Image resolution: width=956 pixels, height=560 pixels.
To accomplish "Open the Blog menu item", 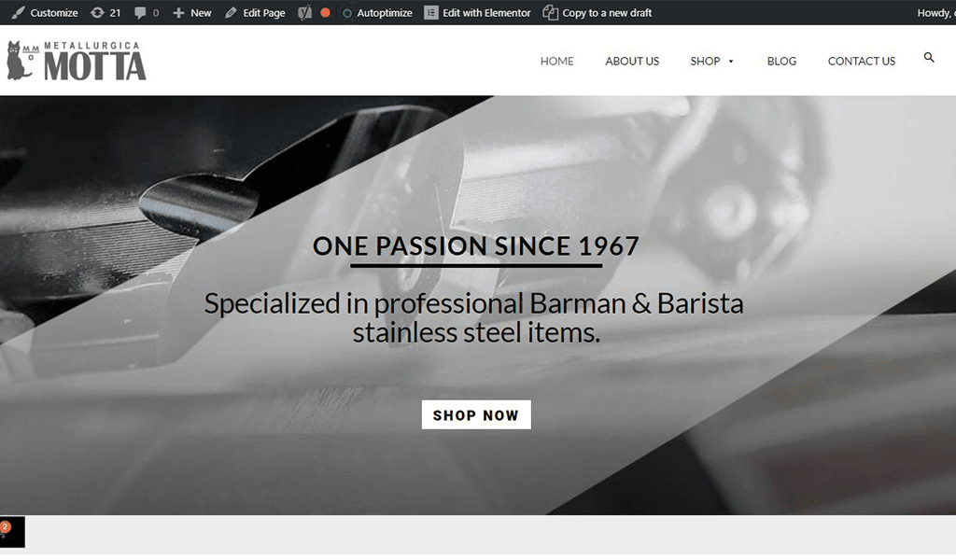I will point(781,61).
